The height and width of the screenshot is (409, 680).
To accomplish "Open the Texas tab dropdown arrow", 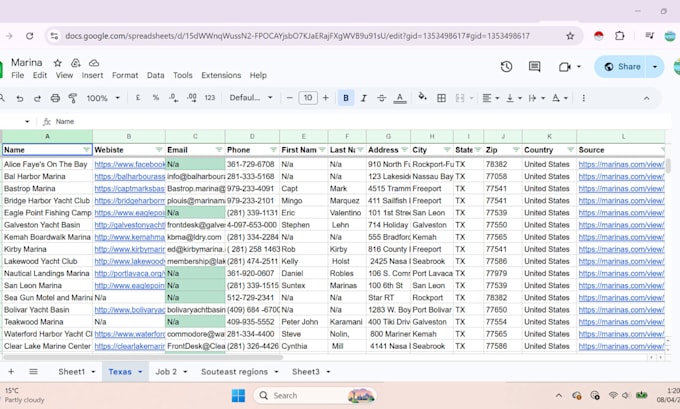I will click(x=140, y=372).
